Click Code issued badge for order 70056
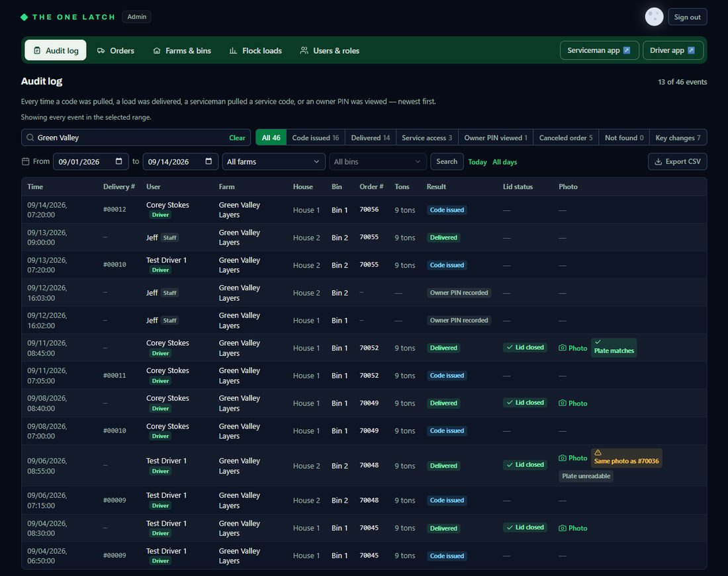 [x=447, y=210]
